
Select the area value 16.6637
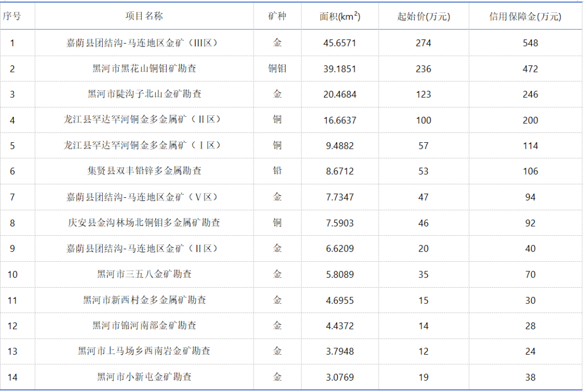click(x=340, y=120)
